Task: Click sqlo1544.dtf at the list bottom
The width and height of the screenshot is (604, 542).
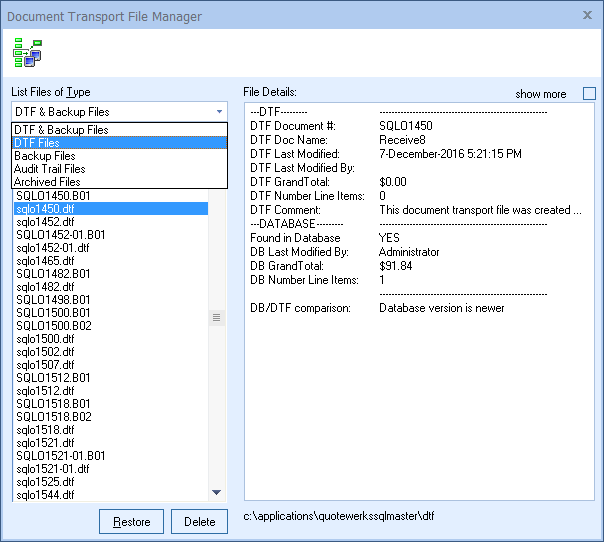Action: 45,495
